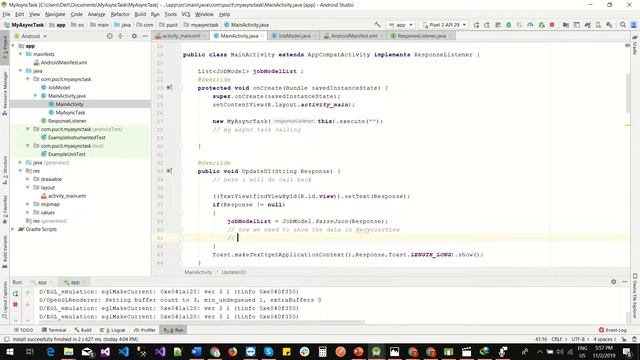The height and width of the screenshot is (360, 640).
Task: Click the Firefox icon in taskbar
Action: [x=233, y=351]
